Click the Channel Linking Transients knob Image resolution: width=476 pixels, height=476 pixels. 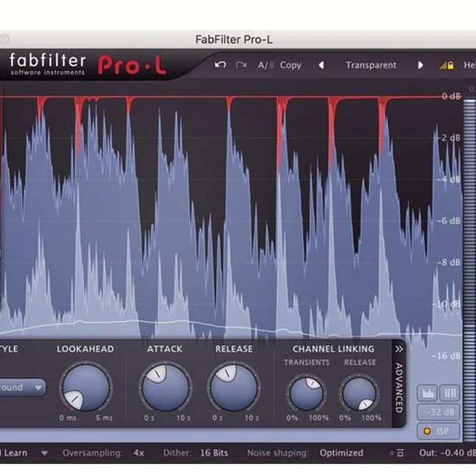[306, 394]
